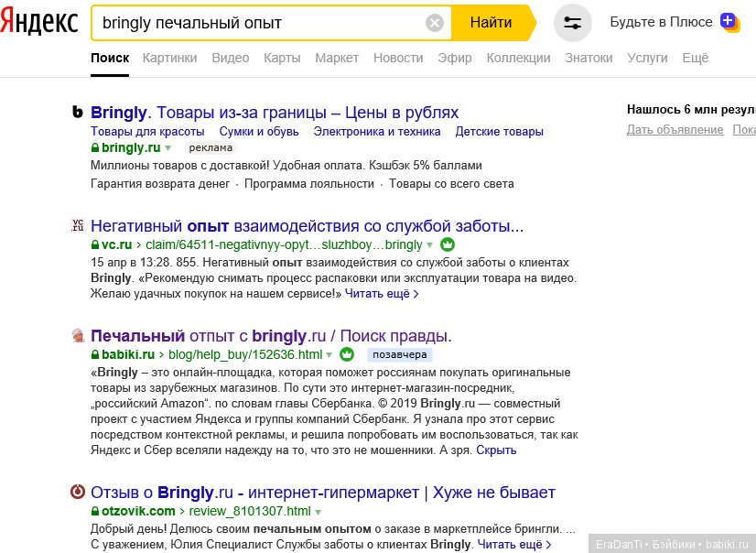This screenshot has width=756, height=553.
Task: Switch to the Картинки tab
Action: [x=169, y=58]
